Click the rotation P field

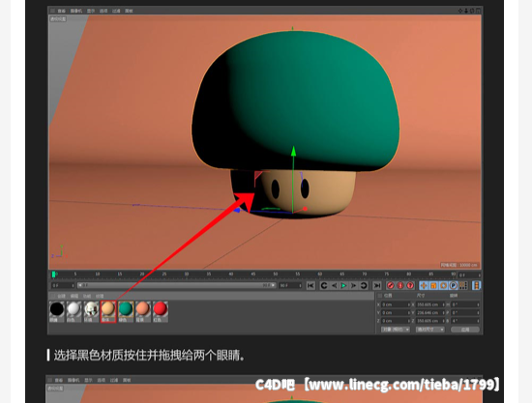click(x=465, y=312)
